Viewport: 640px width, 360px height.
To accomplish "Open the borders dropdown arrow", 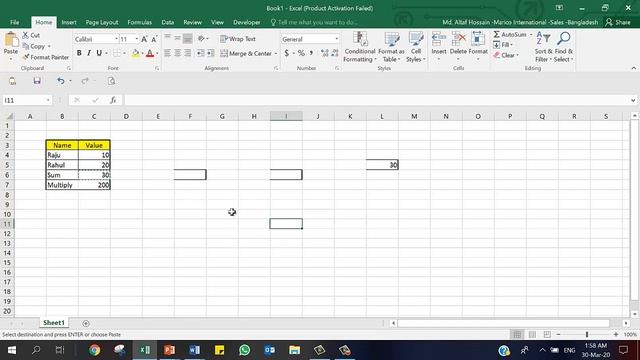I will pos(124,53).
